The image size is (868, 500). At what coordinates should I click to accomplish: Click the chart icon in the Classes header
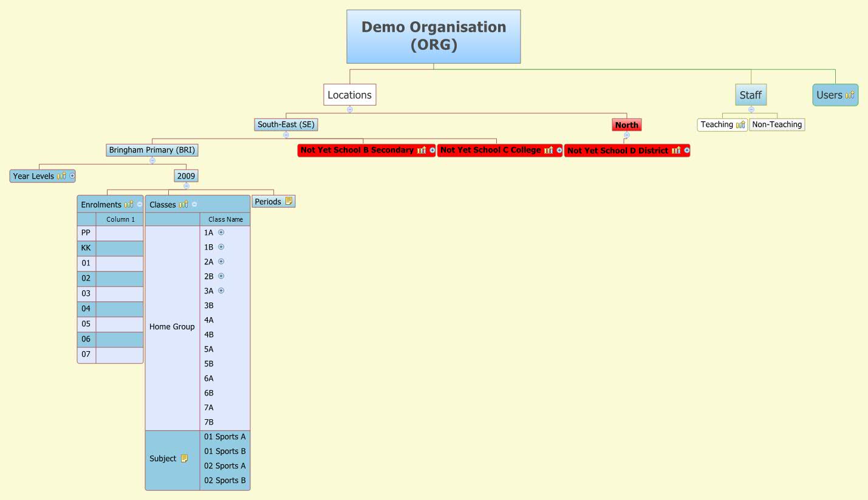[x=183, y=204]
